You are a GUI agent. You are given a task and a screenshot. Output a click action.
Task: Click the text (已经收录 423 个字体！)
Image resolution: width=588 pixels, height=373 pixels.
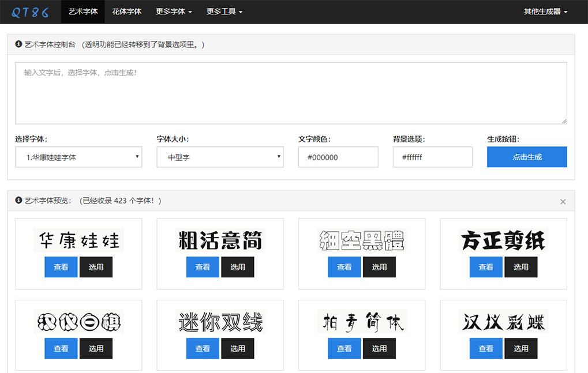pyautogui.click(x=120, y=201)
